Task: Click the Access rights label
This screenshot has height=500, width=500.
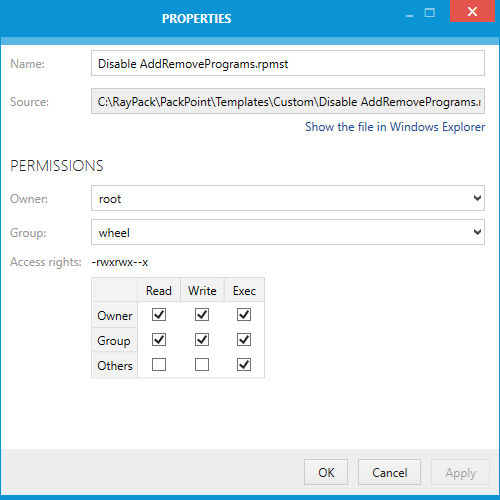Action: (46, 262)
